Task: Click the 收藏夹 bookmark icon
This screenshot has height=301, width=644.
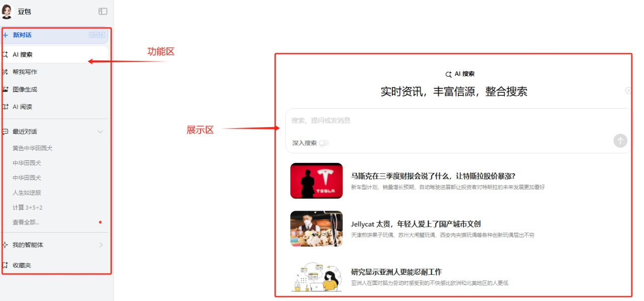Action: (6, 265)
